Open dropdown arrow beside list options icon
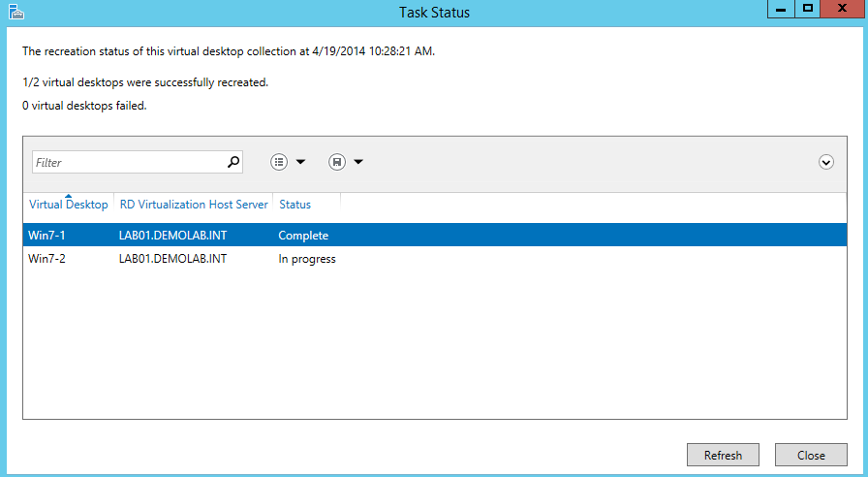The width and height of the screenshot is (868, 477). tap(300, 162)
